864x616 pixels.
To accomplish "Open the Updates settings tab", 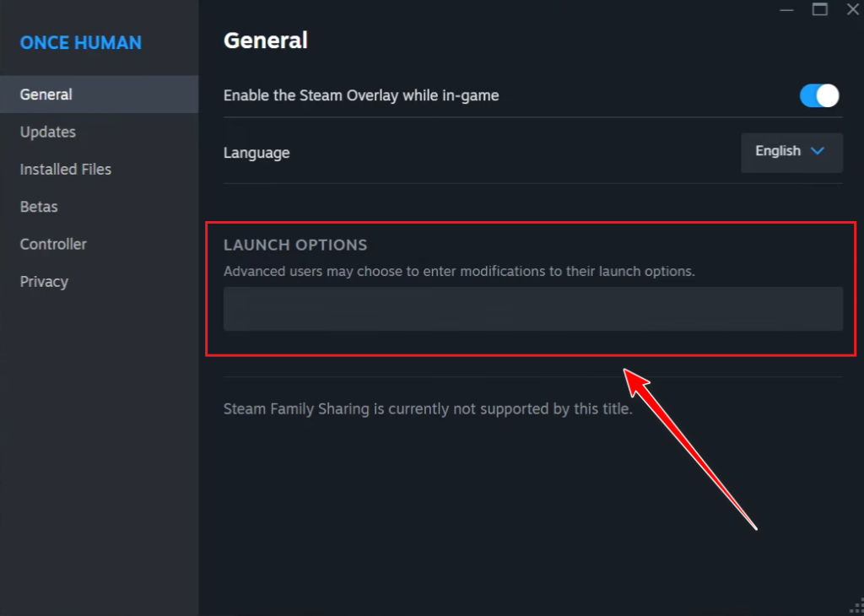I will 48,132.
